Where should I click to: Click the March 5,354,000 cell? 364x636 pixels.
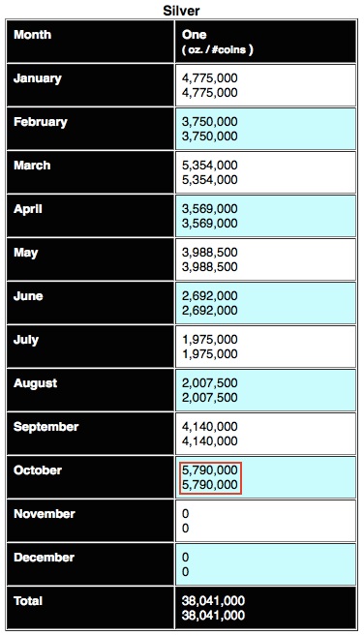point(265,172)
